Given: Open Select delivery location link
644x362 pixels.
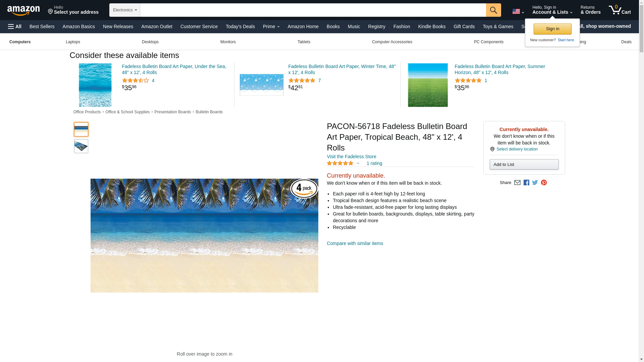Looking at the screenshot, I should 517,149.
